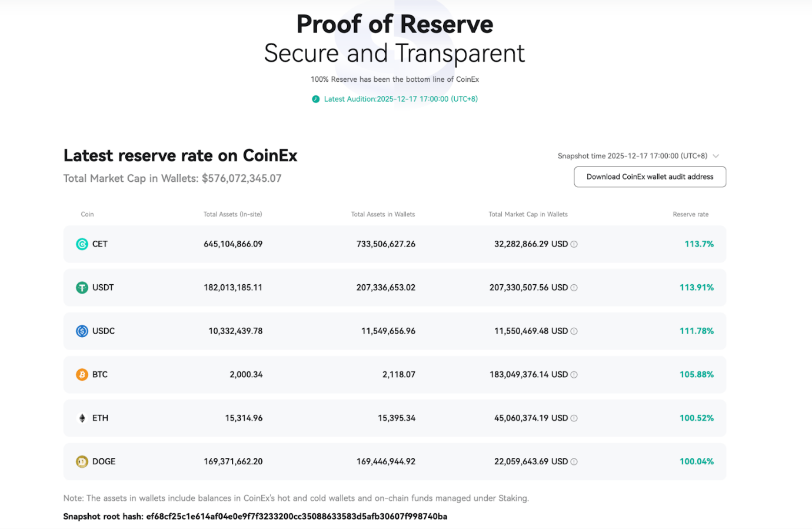Click Download CoinEx wallet audit address
Screen dimensions: 812x529
650,177
